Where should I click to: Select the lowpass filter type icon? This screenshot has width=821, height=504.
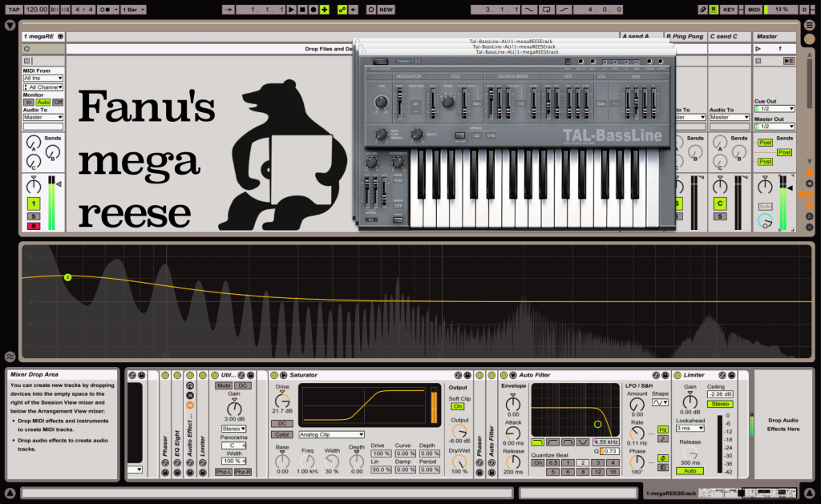pos(538,442)
